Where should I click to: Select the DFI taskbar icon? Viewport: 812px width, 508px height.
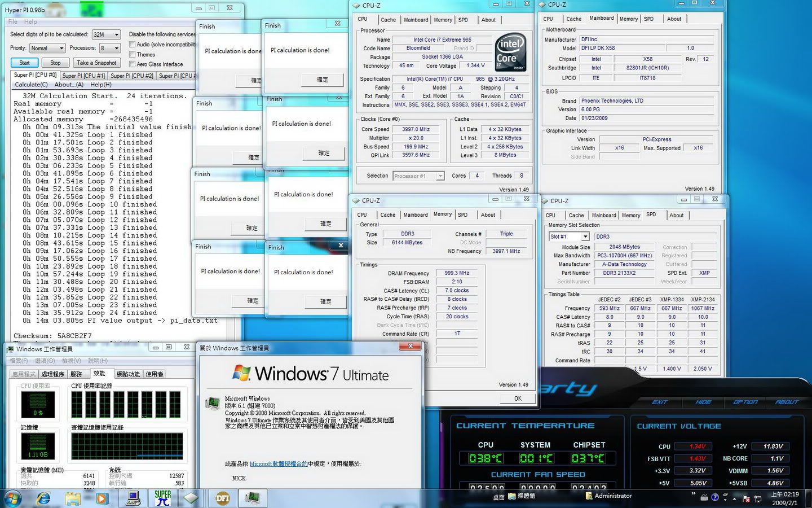tap(223, 498)
